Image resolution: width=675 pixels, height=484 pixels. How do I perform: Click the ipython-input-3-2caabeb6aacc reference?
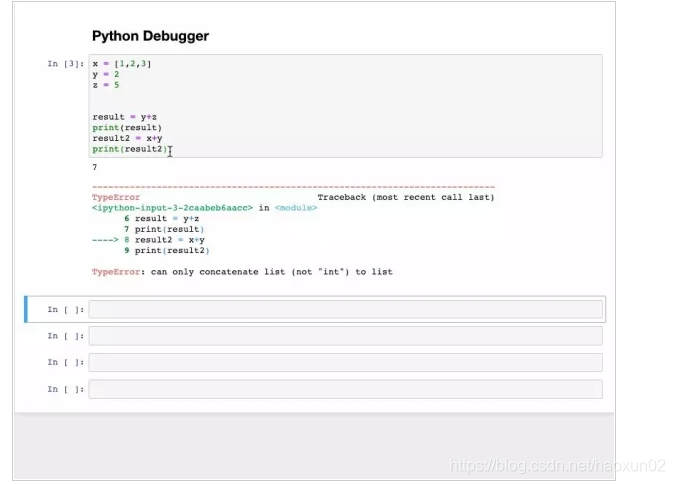point(172,208)
